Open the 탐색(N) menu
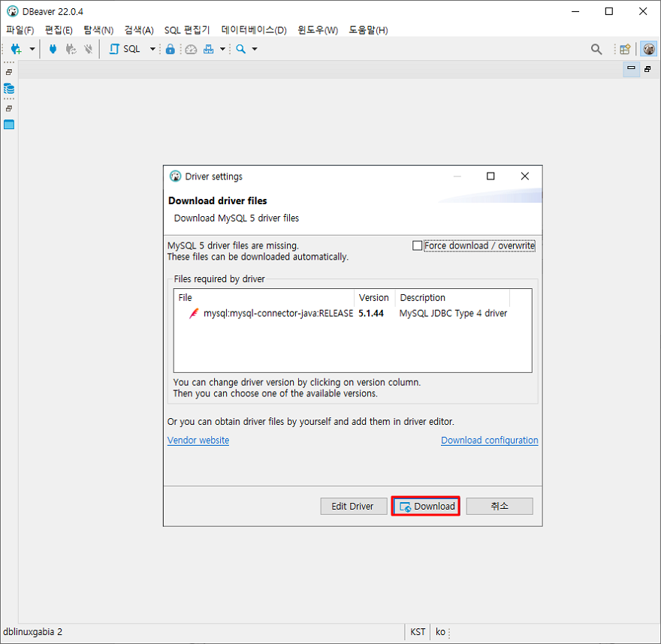Viewport: 661px width, 644px height. click(98, 30)
